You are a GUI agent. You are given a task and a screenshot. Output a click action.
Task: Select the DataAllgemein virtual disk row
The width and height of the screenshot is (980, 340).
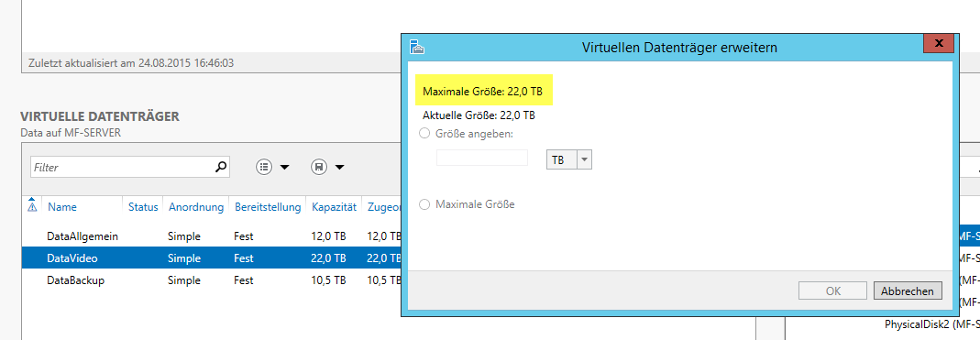pyautogui.click(x=211, y=236)
